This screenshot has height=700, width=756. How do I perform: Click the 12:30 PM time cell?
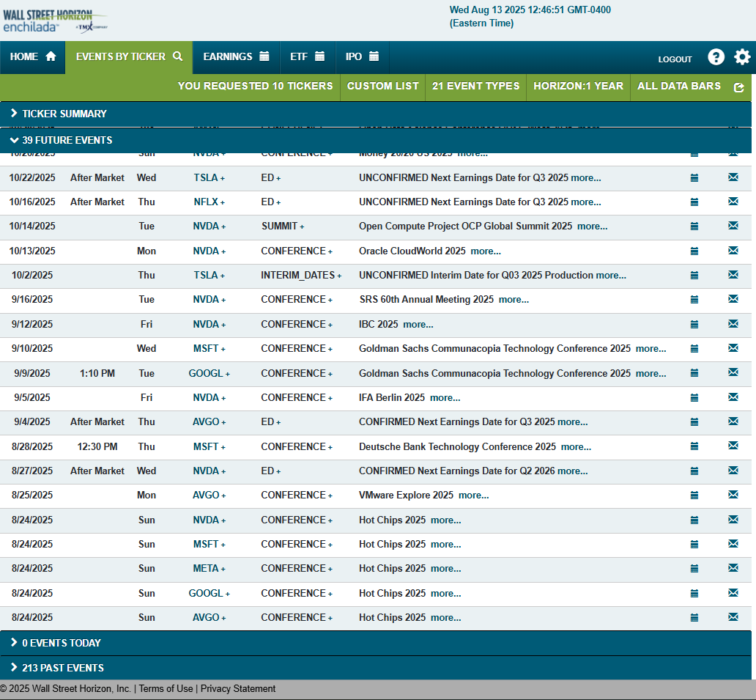coord(97,447)
